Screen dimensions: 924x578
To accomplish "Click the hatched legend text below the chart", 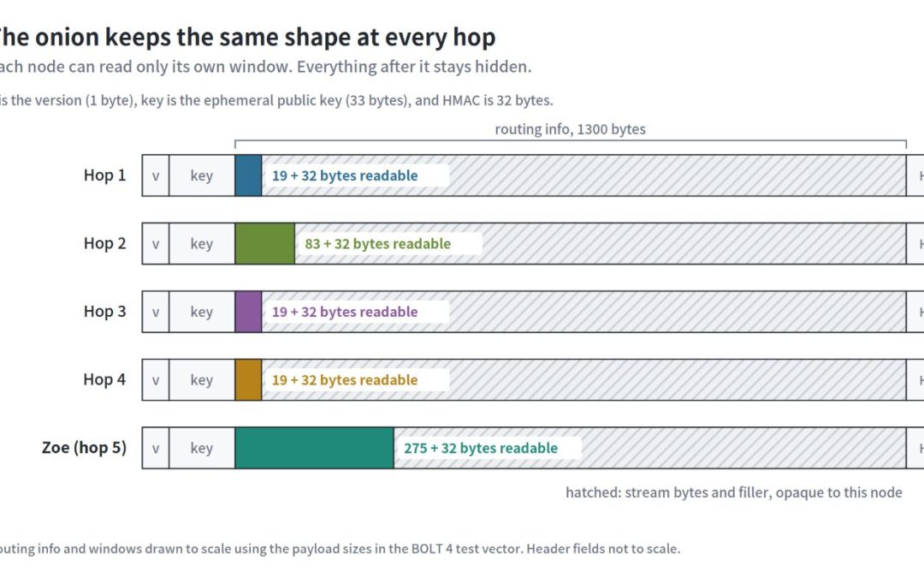I will click(734, 492).
